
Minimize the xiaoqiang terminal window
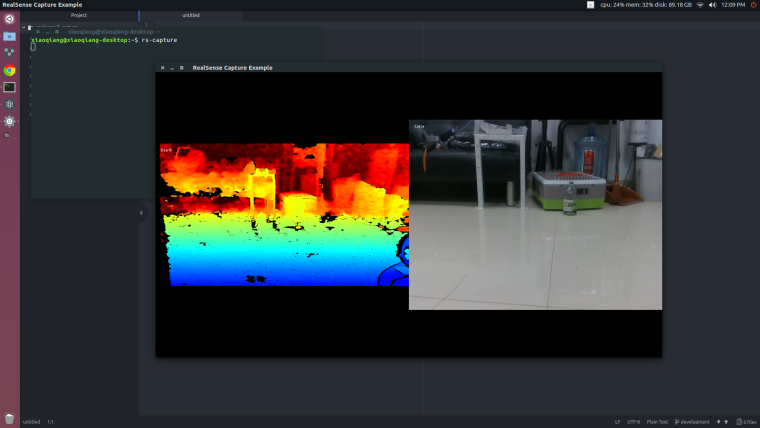(x=47, y=32)
